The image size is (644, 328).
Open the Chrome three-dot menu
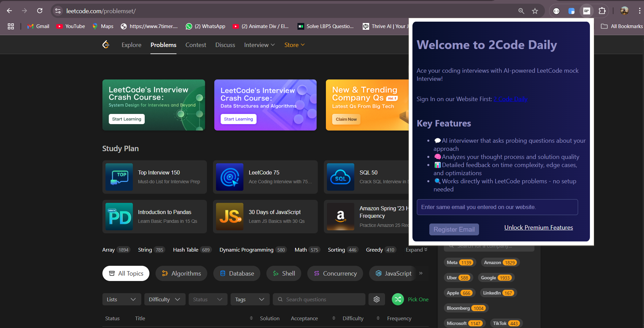[x=640, y=11]
